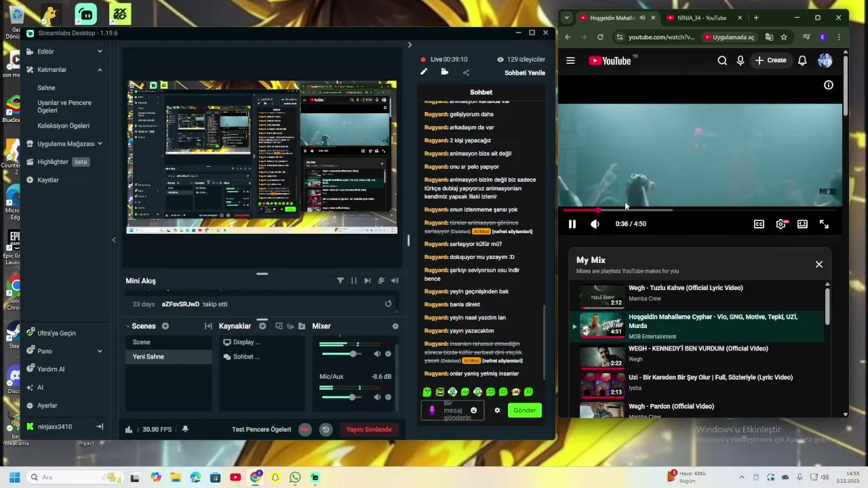The width and height of the screenshot is (868, 488).
Task: Skip the current alert in Mini Akış
Action: 368,281
